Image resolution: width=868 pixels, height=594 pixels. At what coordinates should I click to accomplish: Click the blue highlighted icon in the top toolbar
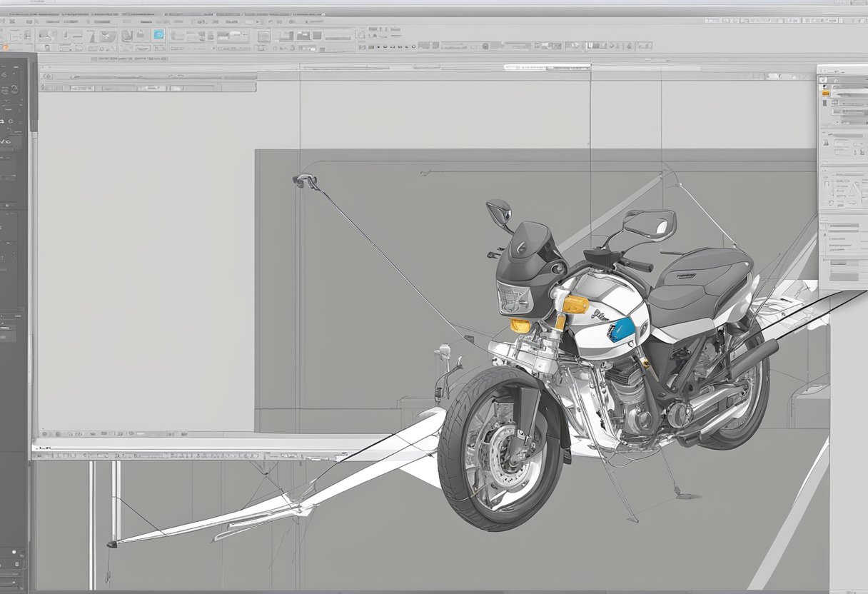click(x=158, y=34)
